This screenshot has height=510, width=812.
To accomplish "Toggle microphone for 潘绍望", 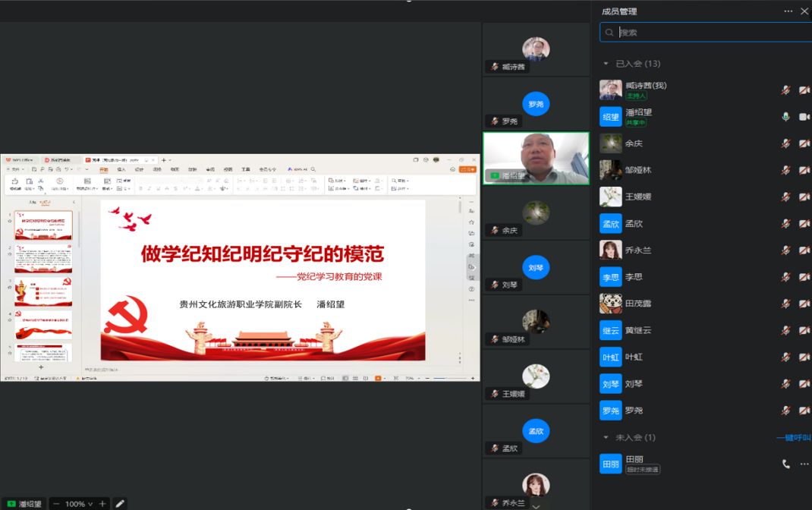I will click(x=786, y=117).
